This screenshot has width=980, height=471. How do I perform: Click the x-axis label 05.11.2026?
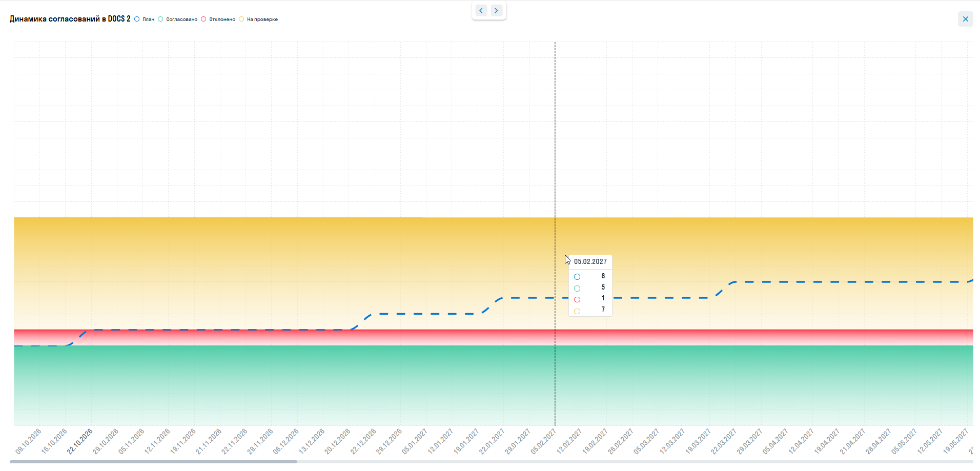point(131,441)
